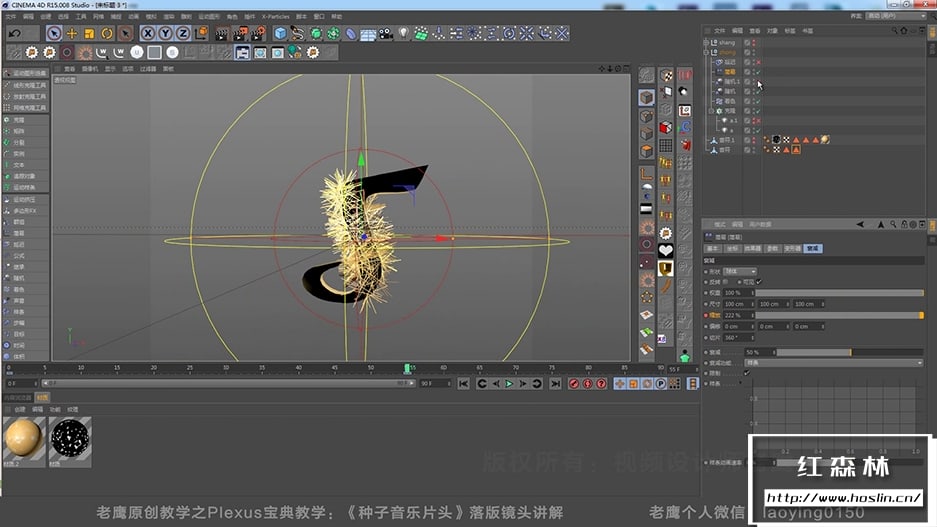Click the green MoGraph cloner grid icon

pyautogui.click(x=421, y=33)
